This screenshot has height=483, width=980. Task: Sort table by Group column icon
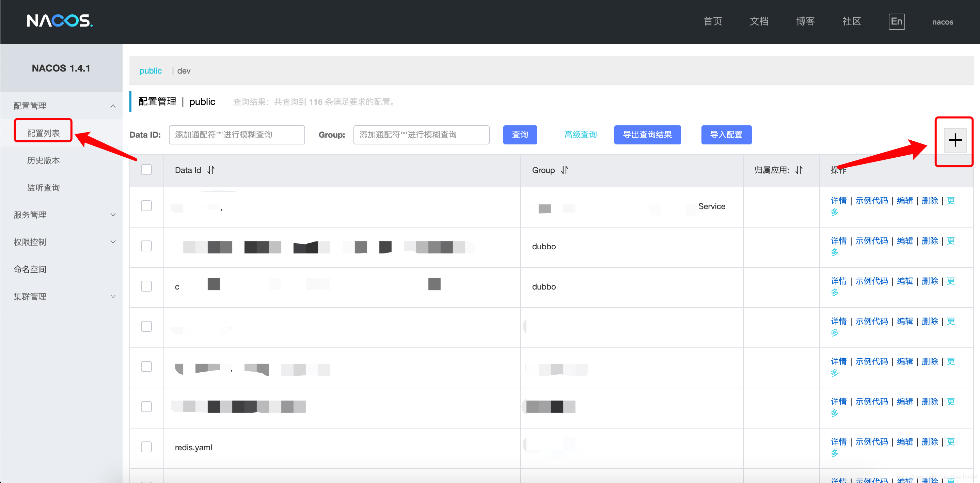(x=565, y=170)
